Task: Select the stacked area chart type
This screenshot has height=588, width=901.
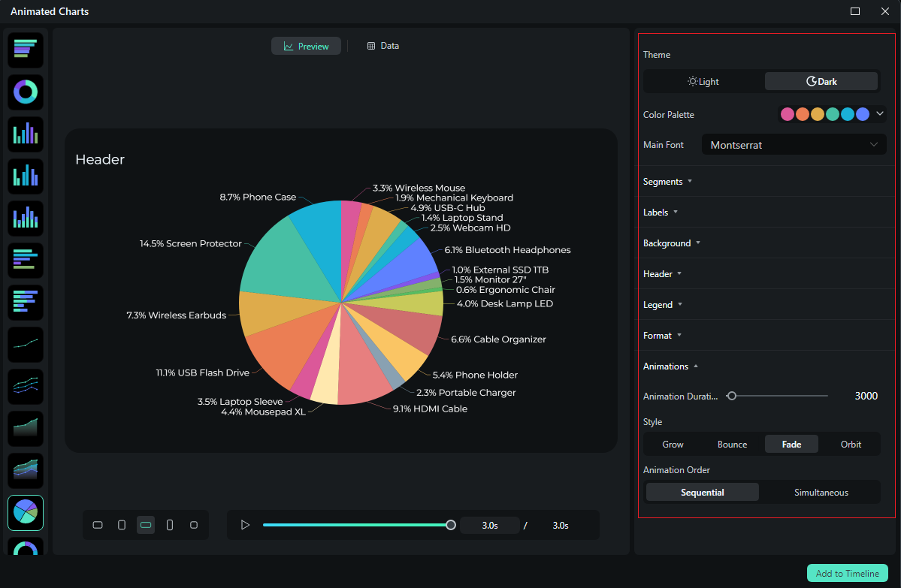Action: pos(25,470)
